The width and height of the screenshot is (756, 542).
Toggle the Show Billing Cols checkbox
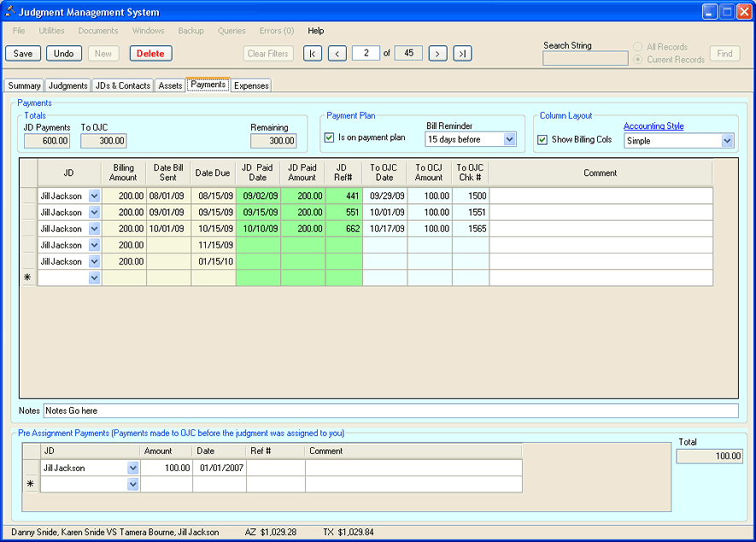coord(542,140)
